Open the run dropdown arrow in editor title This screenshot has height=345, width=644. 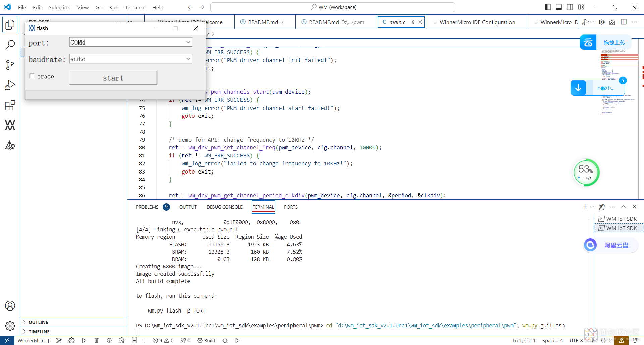point(592,22)
